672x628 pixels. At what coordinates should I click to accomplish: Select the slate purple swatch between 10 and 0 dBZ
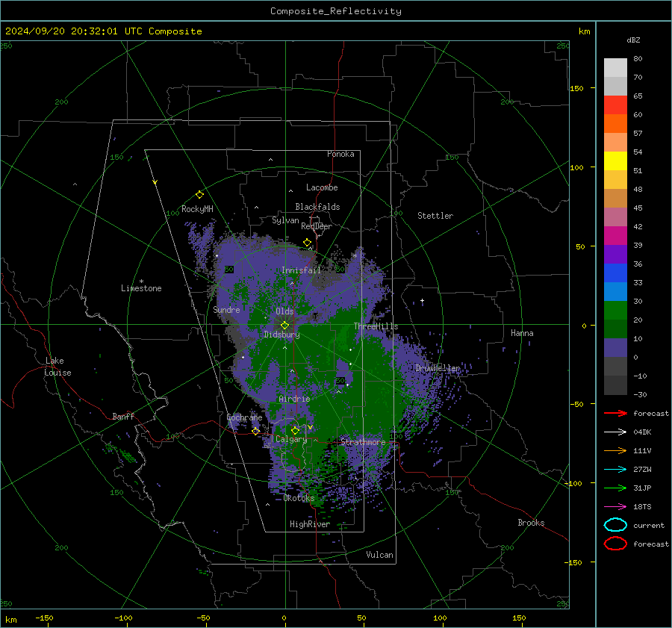[615, 347]
